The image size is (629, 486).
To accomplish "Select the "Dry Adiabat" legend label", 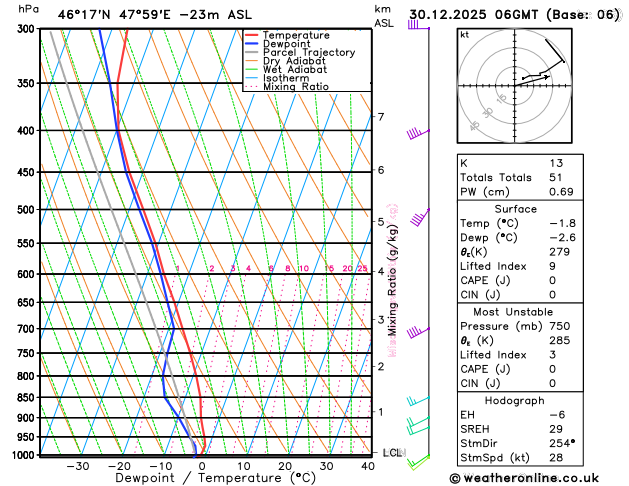I will [x=294, y=61].
